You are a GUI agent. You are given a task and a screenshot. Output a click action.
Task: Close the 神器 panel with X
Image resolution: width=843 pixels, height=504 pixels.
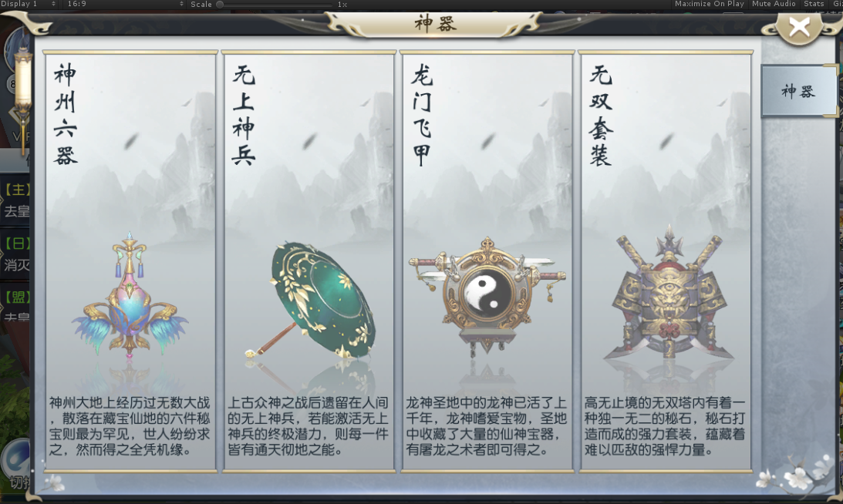click(800, 26)
